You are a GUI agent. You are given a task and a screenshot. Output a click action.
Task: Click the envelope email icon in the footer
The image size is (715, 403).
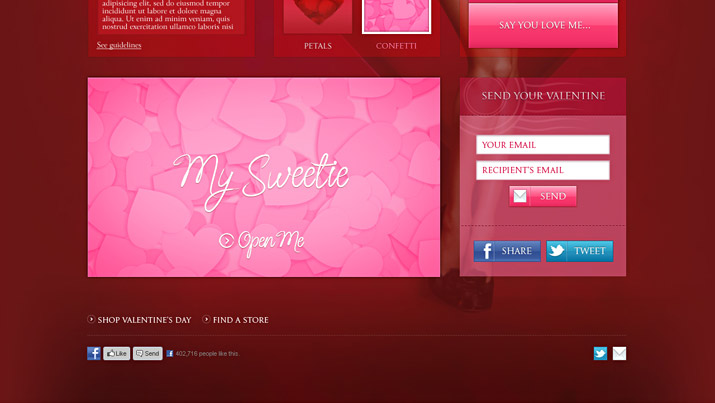(620, 353)
